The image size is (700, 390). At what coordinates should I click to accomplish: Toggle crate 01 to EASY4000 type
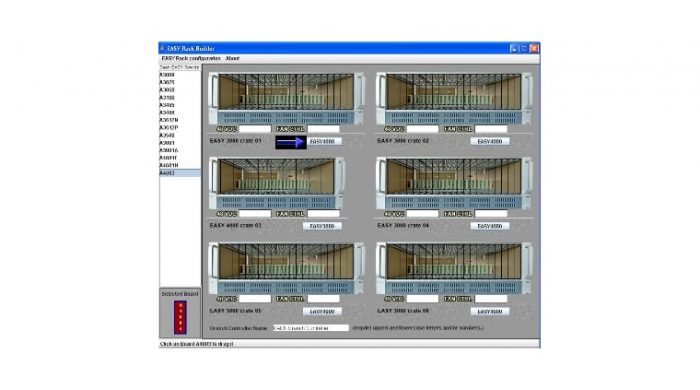click(x=322, y=141)
